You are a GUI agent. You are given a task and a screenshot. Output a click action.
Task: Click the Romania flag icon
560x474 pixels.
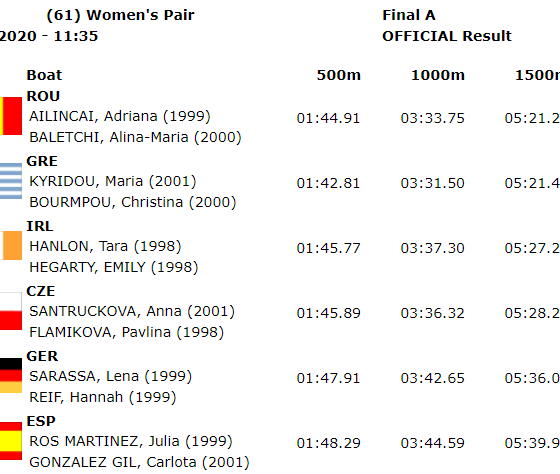tap(11, 116)
